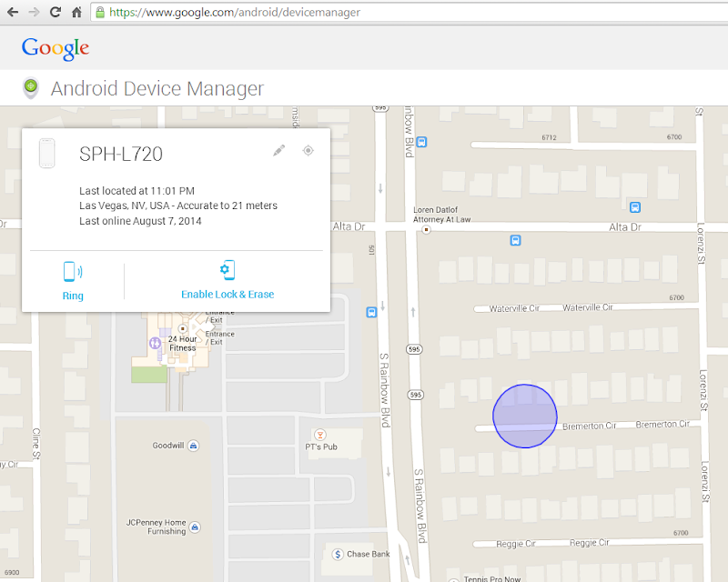728x582 pixels.
Task: Click the PT's Pub cocktail icon
Action: point(320,435)
